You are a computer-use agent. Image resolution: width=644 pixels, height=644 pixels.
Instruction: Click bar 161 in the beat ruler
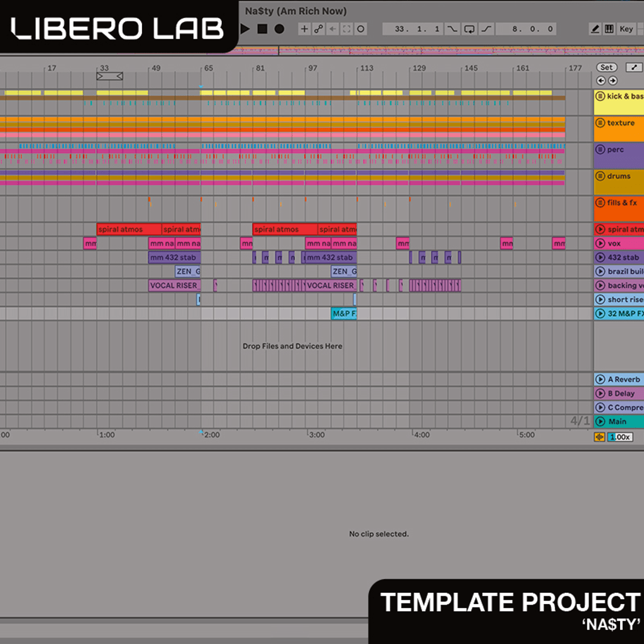(523, 68)
